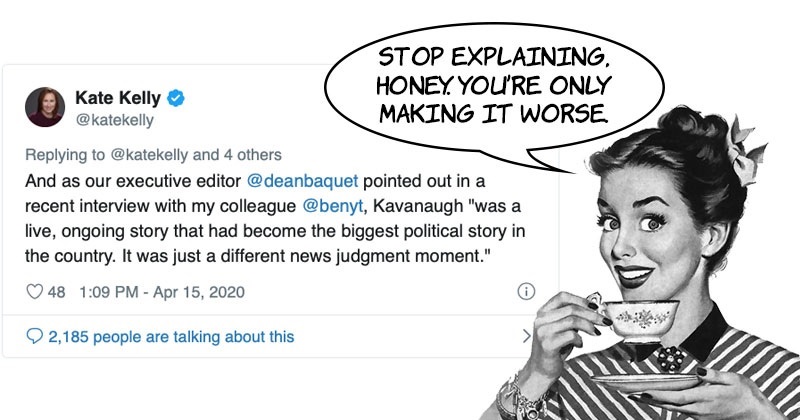Image resolution: width=800 pixels, height=420 pixels.
Task: Click the reply speech bubble icon
Action: 34,336
